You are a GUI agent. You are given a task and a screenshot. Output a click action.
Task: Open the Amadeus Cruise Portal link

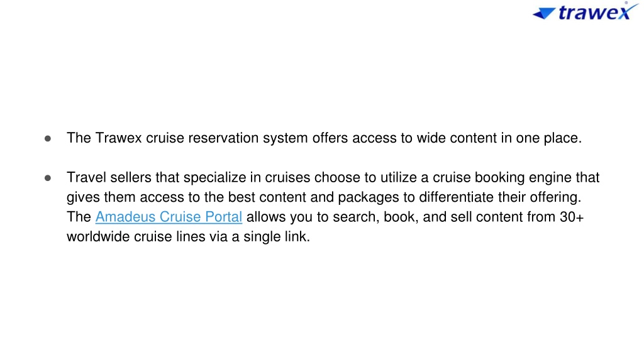169,217
